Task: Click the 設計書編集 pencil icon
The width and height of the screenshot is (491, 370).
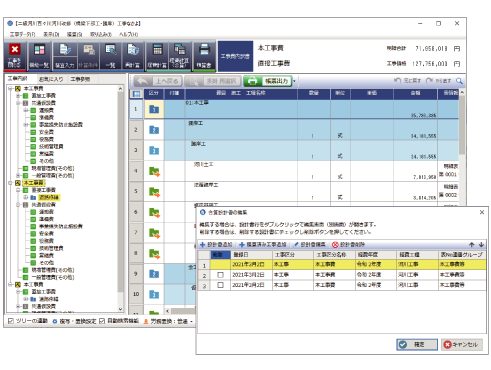Action: [296, 245]
